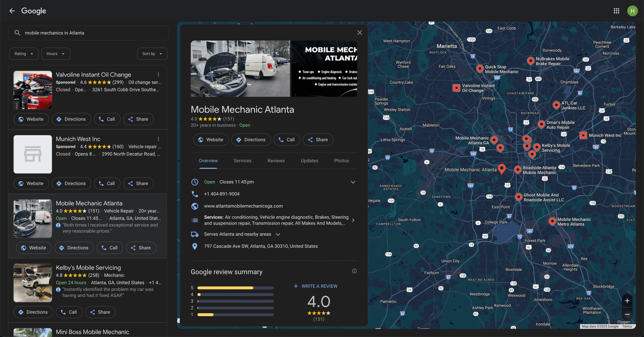Click Call for Munich West Inc
Screen dimensions: 644x337
click(x=107, y=183)
